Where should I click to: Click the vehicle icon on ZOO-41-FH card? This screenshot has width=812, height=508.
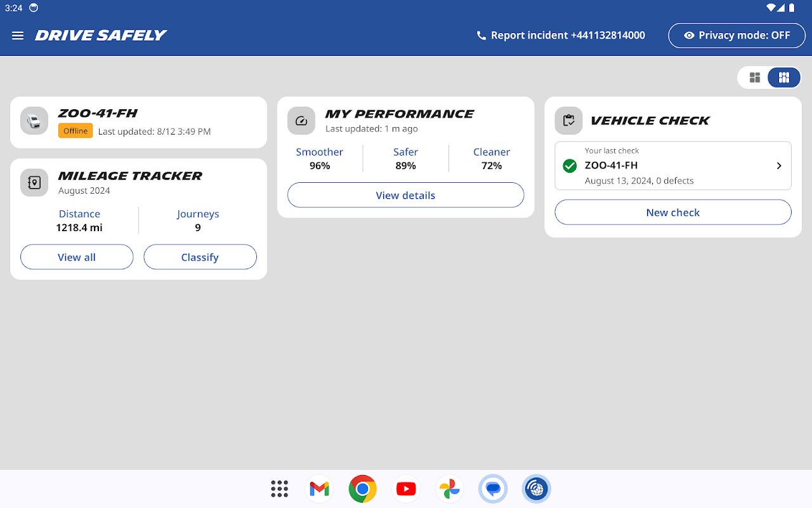pyautogui.click(x=34, y=121)
